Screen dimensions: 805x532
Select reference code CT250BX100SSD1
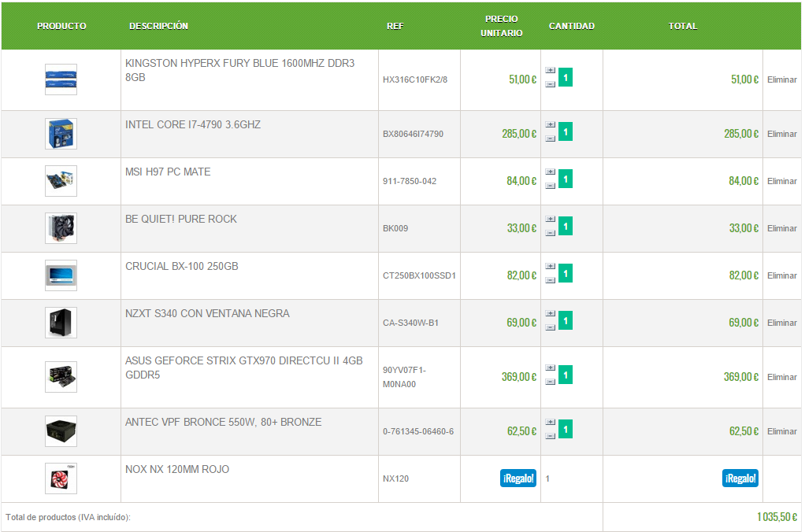point(419,275)
